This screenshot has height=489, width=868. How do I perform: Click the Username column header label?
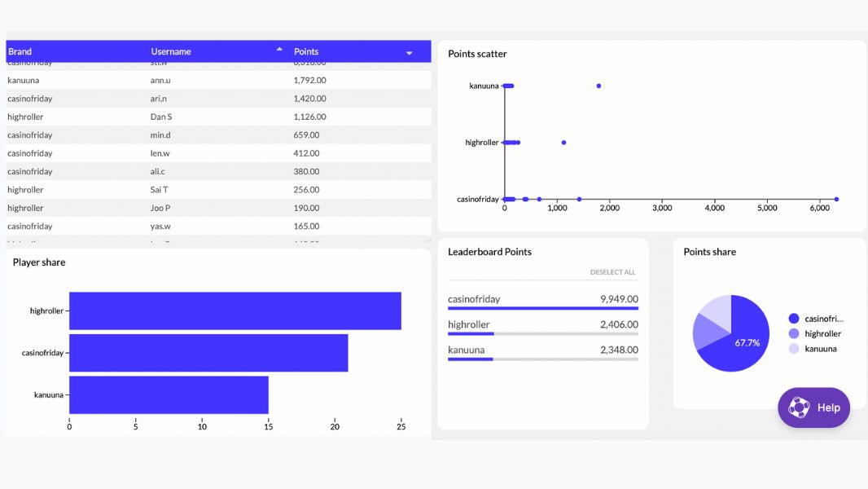(171, 51)
